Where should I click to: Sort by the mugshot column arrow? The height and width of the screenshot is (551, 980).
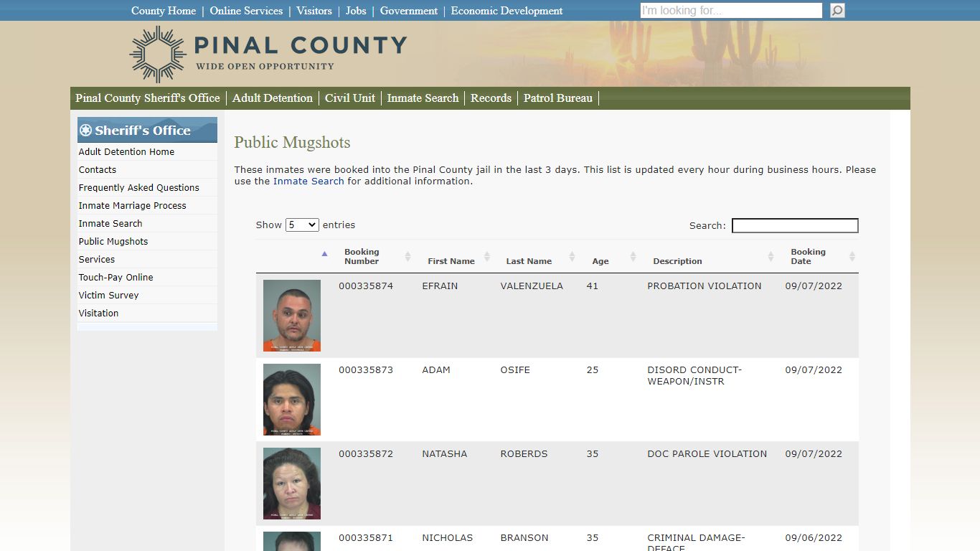(x=324, y=253)
